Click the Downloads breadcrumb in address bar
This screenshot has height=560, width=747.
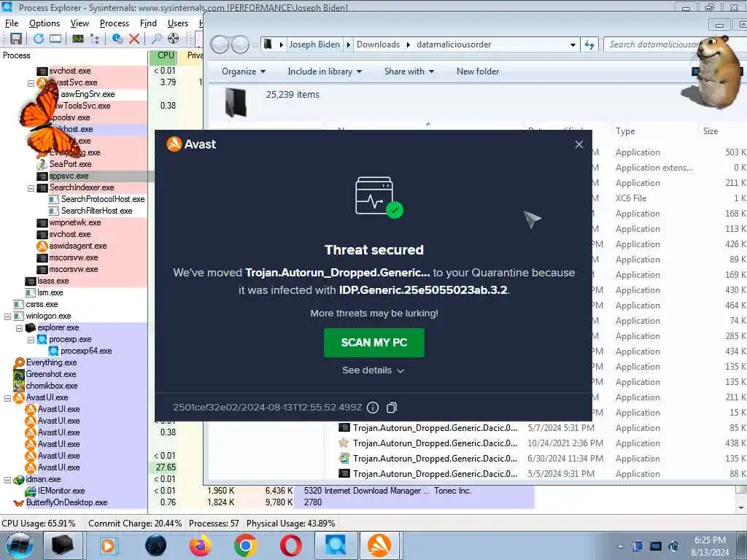pyautogui.click(x=379, y=44)
